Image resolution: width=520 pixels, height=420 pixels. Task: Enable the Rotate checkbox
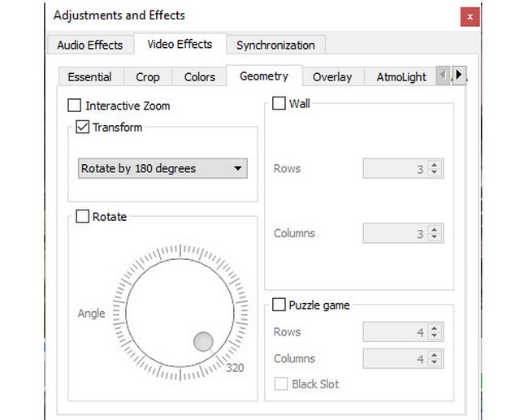click(x=82, y=216)
